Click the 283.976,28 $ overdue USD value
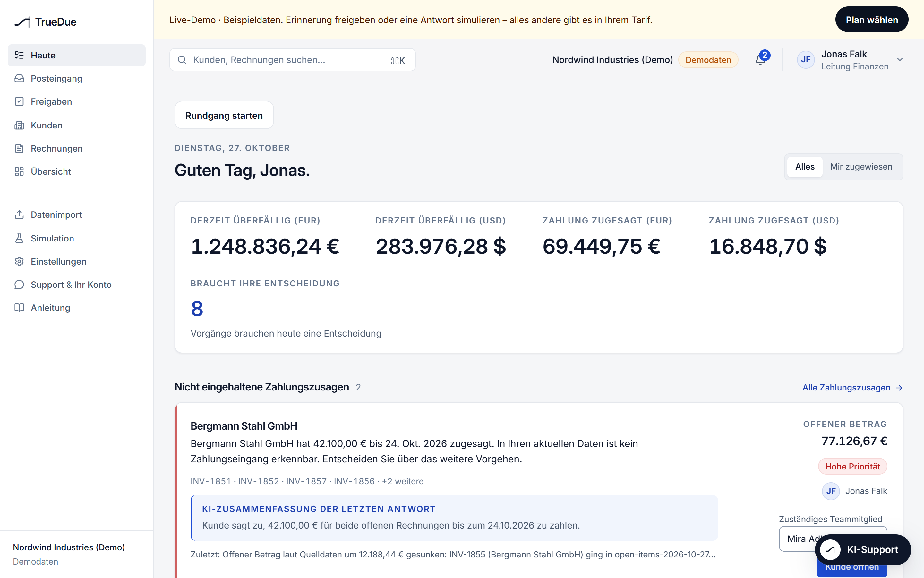The width and height of the screenshot is (924, 578). tap(441, 246)
